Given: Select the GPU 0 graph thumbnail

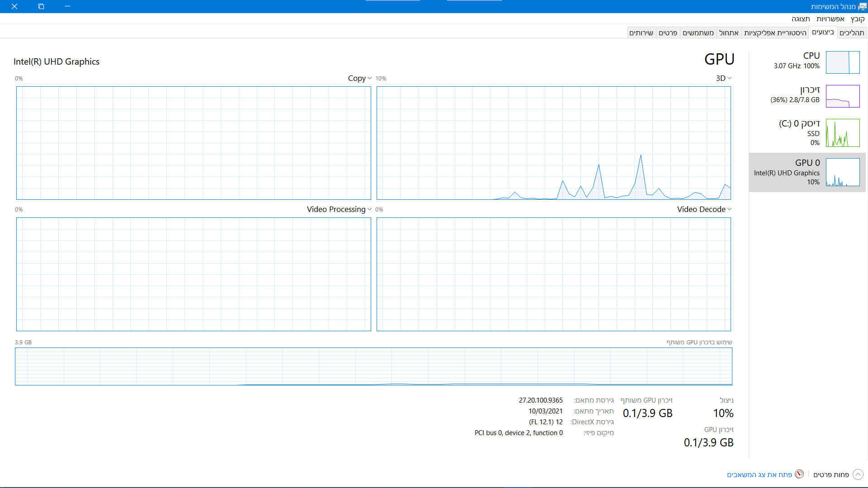Looking at the screenshot, I should click(843, 172).
